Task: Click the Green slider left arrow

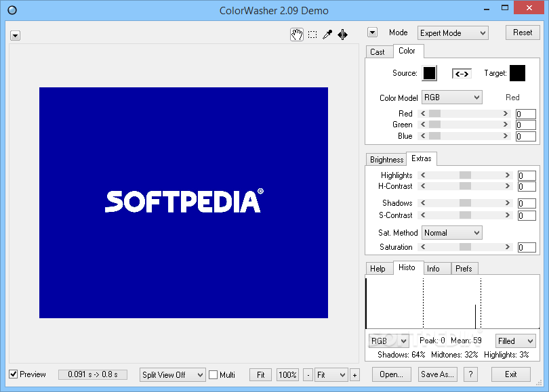Action: pyautogui.click(x=423, y=125)
